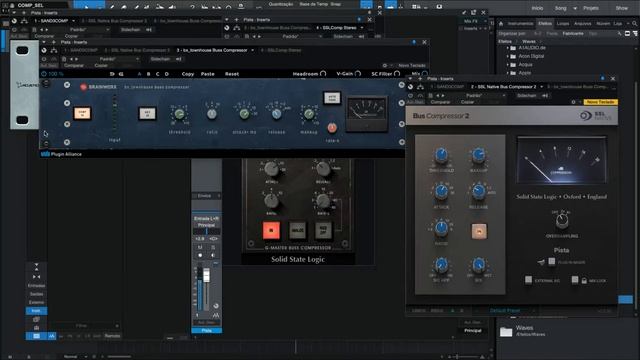Screen dimensions: 640x360
Task: Toggle plug-in mixer checkbox under Pista
Action: click(x=551, y=262)
